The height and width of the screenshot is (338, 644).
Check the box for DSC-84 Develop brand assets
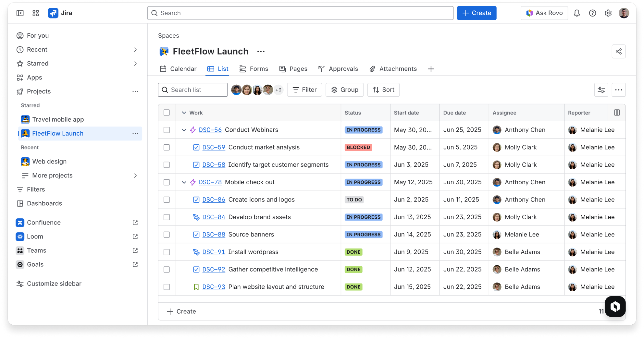pyautogui.click(x=167, y=217)
